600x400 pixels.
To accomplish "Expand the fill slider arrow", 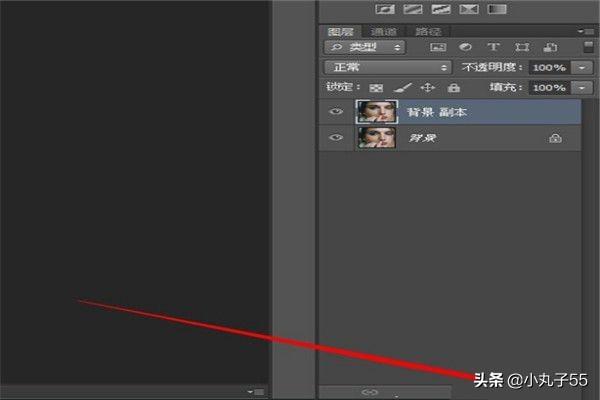I will click(582, 88).
